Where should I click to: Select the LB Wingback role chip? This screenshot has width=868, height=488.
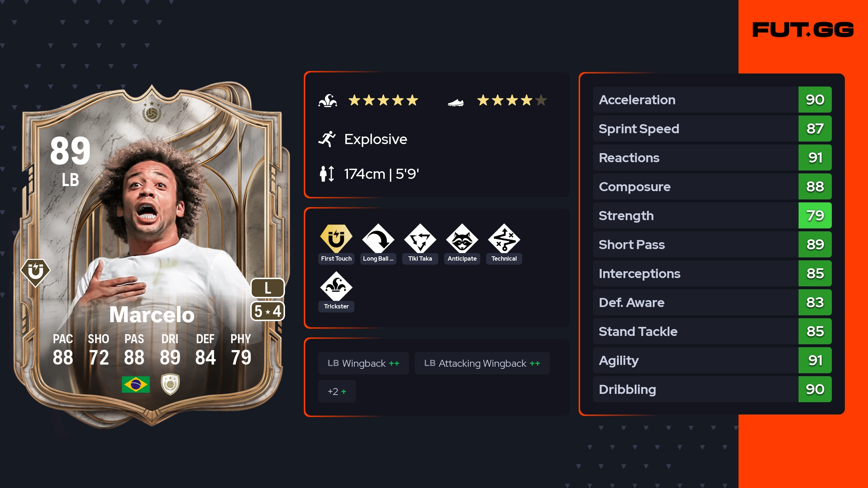(363, 363)
